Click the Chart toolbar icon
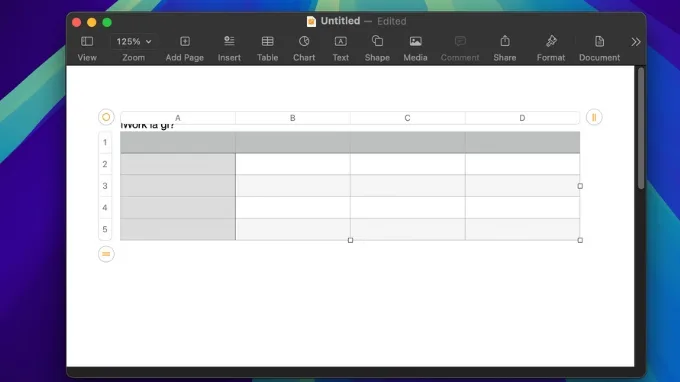This screenshot has width=680, height=382. pos(304,42)
